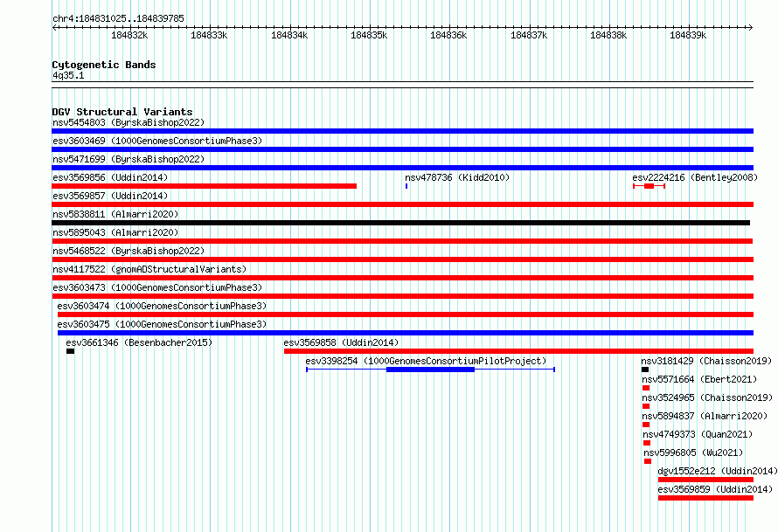Open nsv5894837 (Almarri2020) label

[705, 416]
